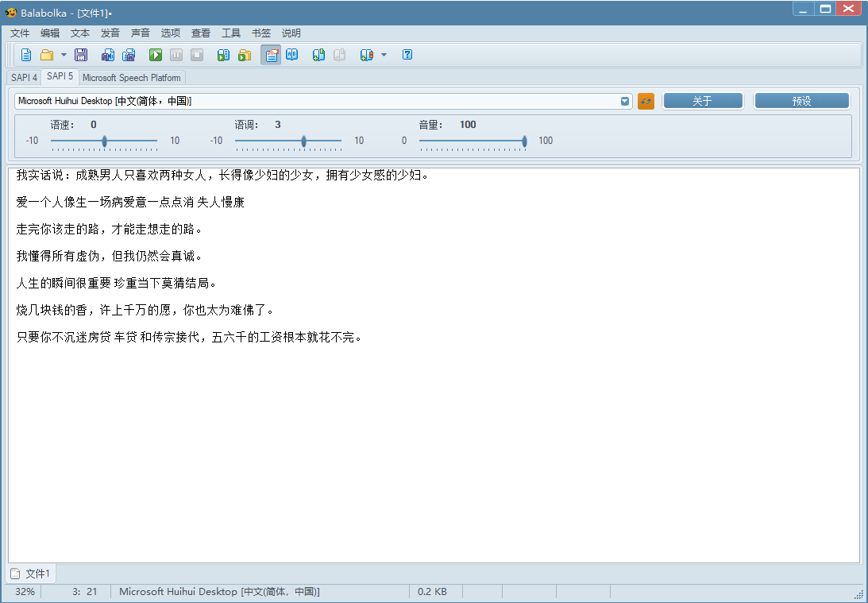Open the 编辑 menu
868x603 pixels.
click(x=50, y=33)
